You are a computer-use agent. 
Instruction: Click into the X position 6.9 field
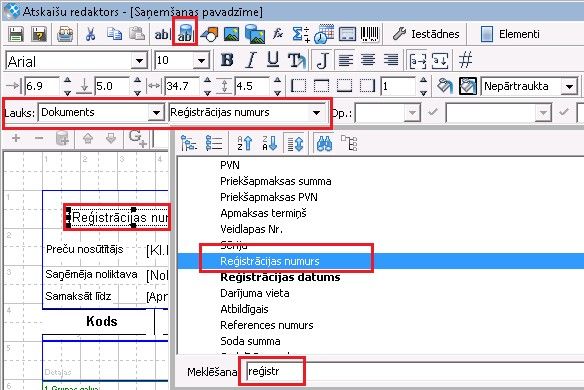coord(42,86)
